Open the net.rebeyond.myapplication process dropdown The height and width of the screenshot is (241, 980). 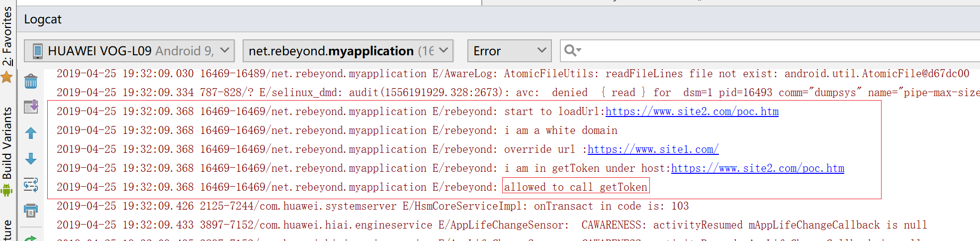(348, 51)
